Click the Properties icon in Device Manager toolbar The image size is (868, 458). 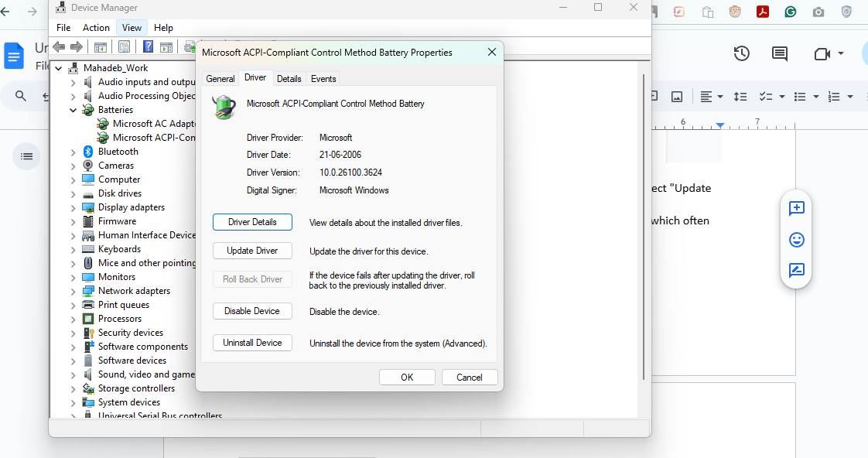click(124, 46)
